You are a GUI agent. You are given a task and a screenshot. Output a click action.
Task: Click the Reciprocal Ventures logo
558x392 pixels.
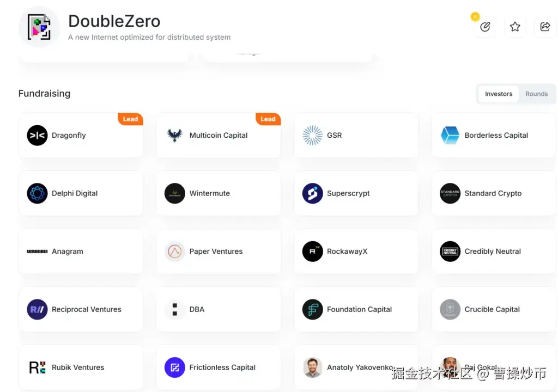coord(38,309)
